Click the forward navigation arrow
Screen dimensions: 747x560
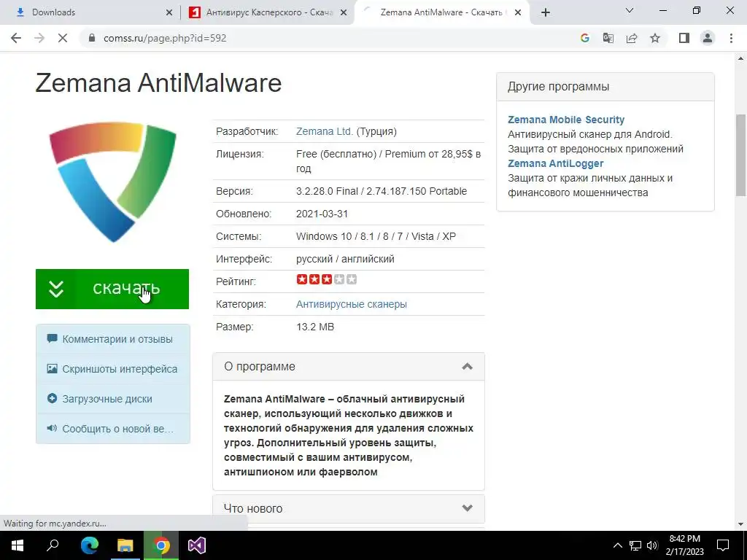coord(39,38)
